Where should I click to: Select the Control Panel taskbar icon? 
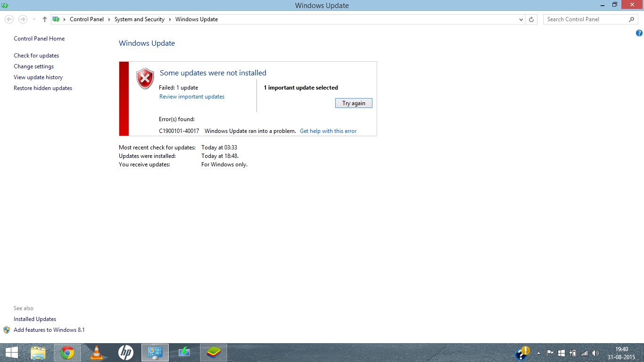155,353
